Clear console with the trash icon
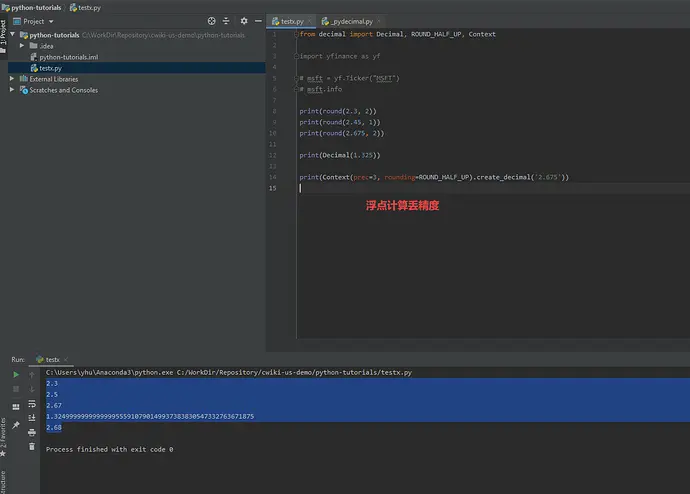The image size is (690, 494). 32,446
